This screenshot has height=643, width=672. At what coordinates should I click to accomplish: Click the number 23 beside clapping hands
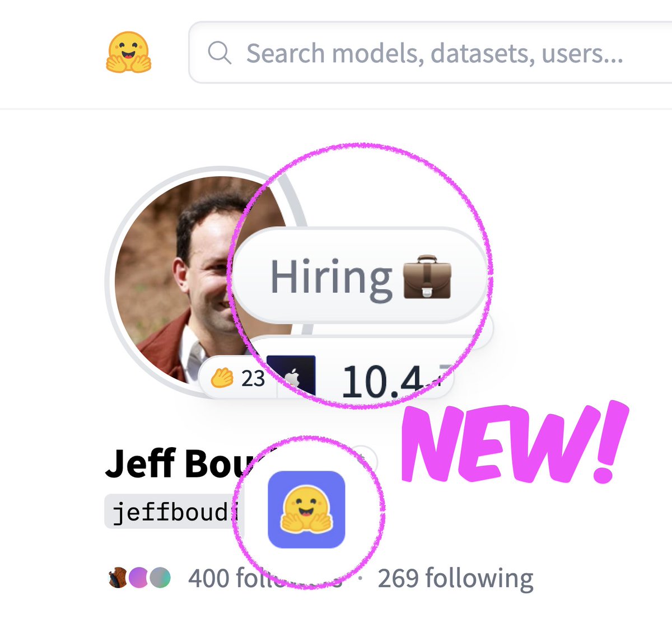coord(253,379)
